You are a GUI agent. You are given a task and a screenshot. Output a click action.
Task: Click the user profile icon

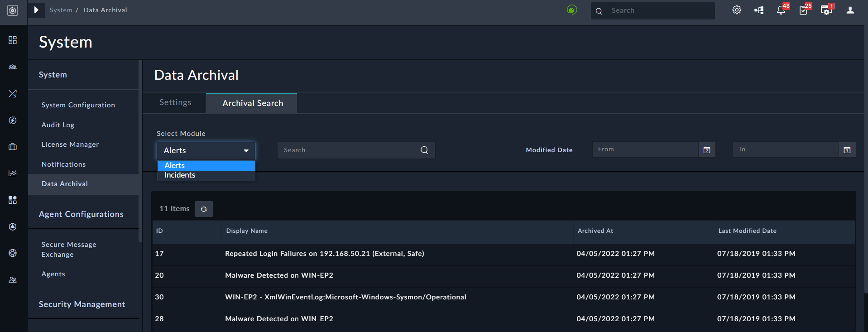tap(850, 10)
